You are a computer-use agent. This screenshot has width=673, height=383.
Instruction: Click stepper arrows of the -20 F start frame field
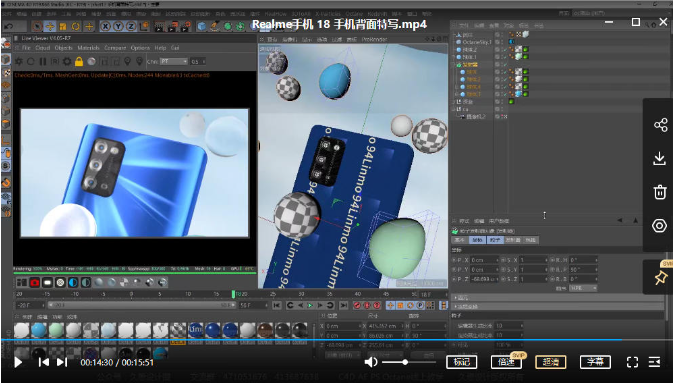click(43, 305)
